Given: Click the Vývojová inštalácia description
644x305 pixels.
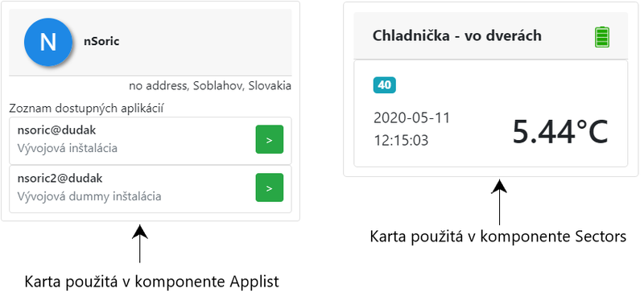Looking at the screenshot, I should [68, 148].
